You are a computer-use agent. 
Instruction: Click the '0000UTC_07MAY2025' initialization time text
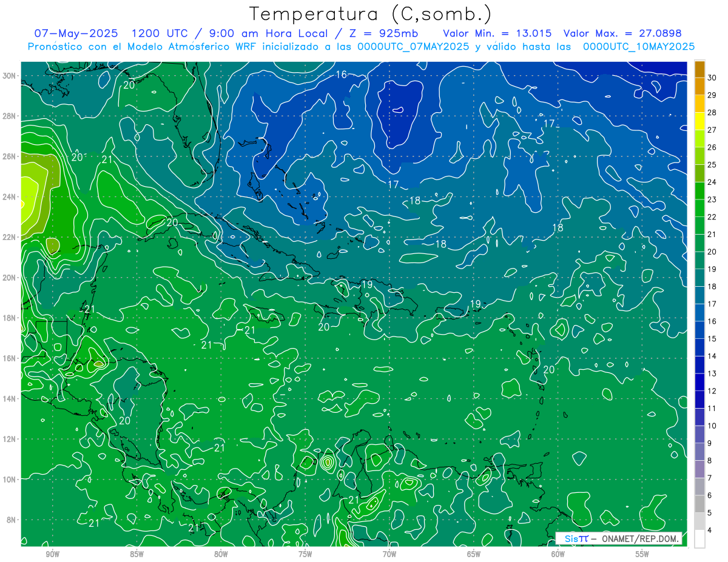click(413, 47)
